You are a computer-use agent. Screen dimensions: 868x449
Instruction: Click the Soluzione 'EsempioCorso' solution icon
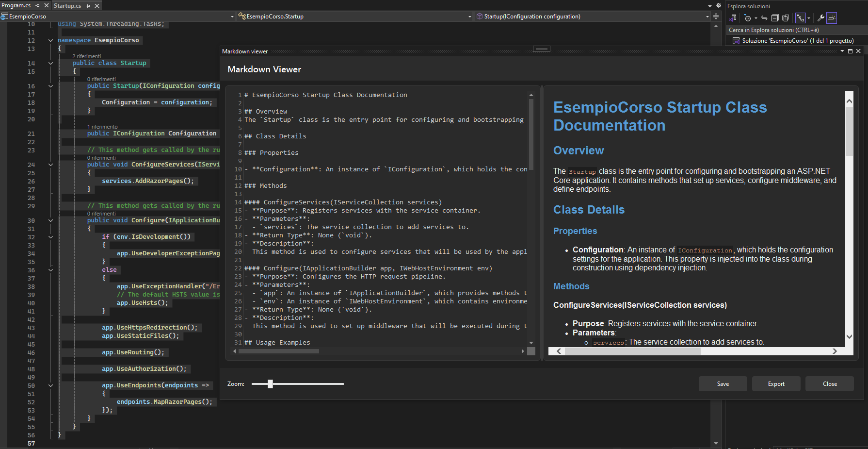(x=736, y=41)
